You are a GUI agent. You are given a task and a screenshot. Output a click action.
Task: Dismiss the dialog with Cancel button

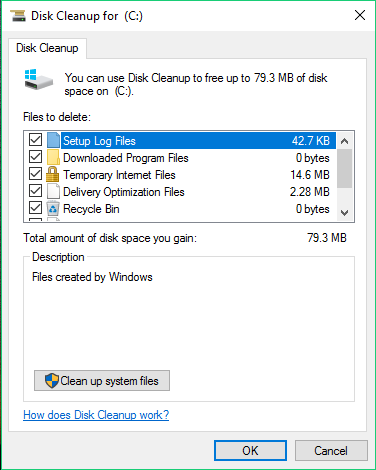pos(331,451)
